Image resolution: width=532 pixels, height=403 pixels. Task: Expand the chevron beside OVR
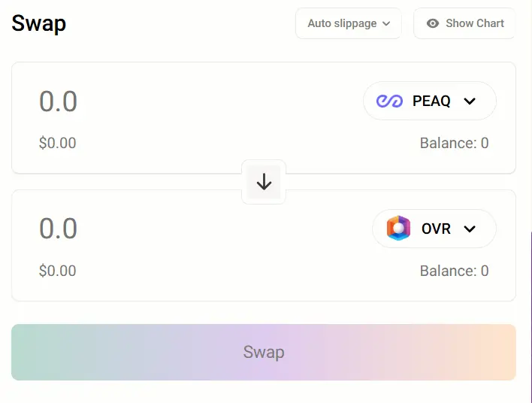point(470,229)
